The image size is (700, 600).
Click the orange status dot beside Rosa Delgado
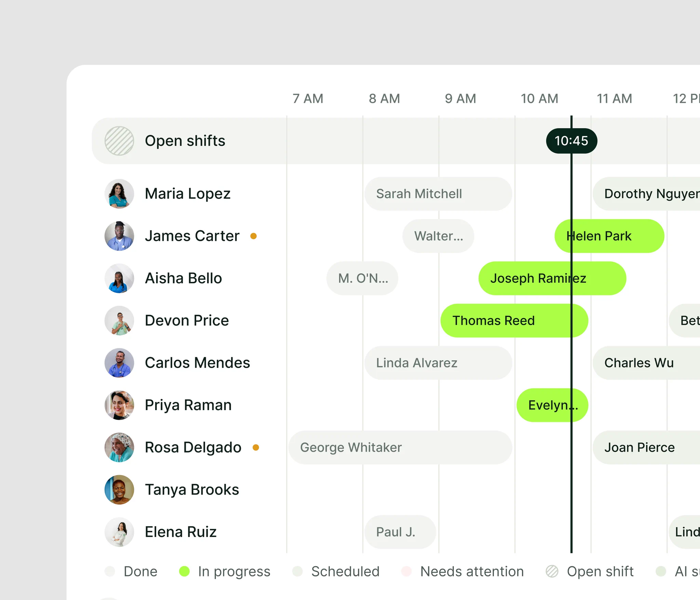pos(256,447)
